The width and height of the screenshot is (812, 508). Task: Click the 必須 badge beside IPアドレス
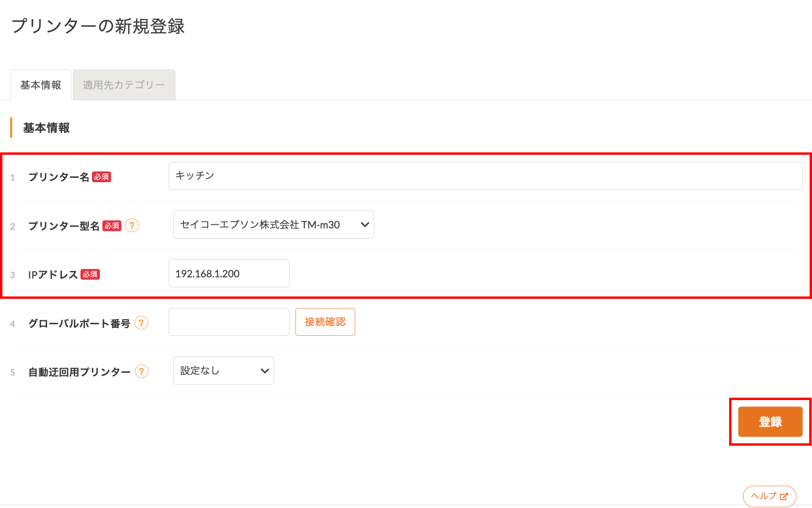90,274
